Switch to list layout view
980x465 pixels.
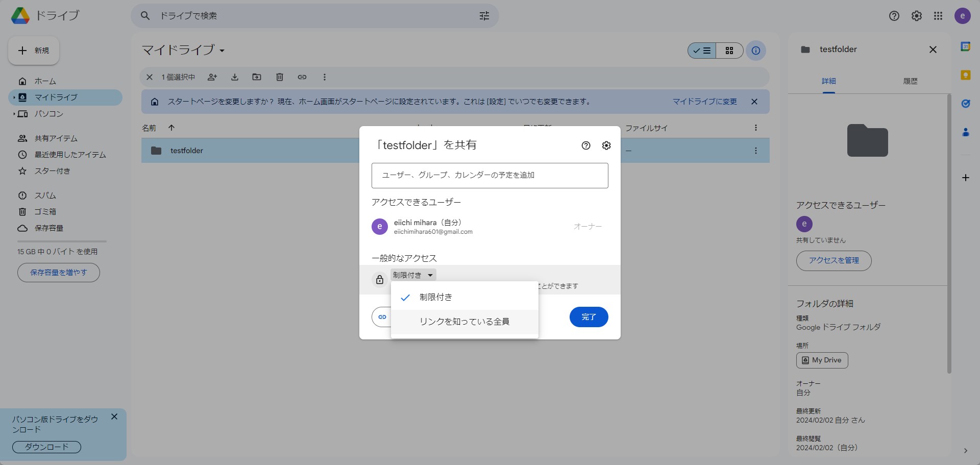[702, 51]
